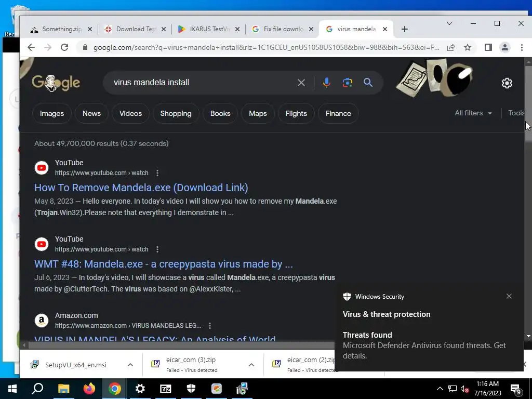The width and height of the screenshot is (532, 399).
Task: Show hidden system tray icons
Action: coord(440,389)
